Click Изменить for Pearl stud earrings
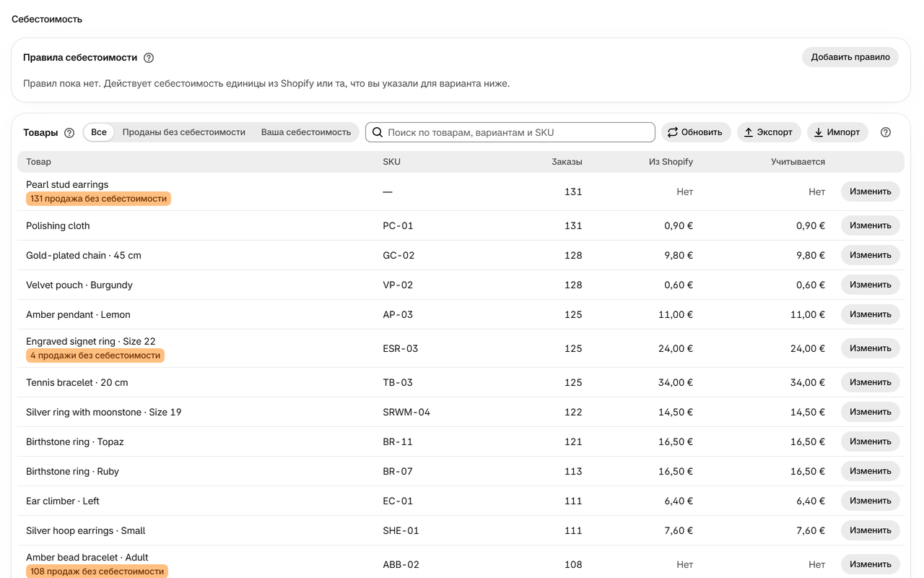Image resolution: width=924 pixels, height=578 pixels. point(871,191)
